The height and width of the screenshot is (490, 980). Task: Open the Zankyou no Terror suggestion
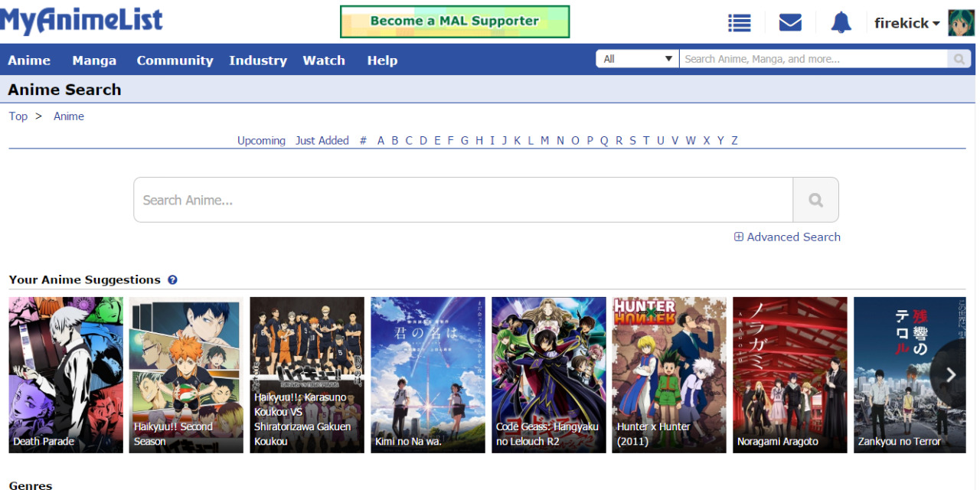coord(910,375)
